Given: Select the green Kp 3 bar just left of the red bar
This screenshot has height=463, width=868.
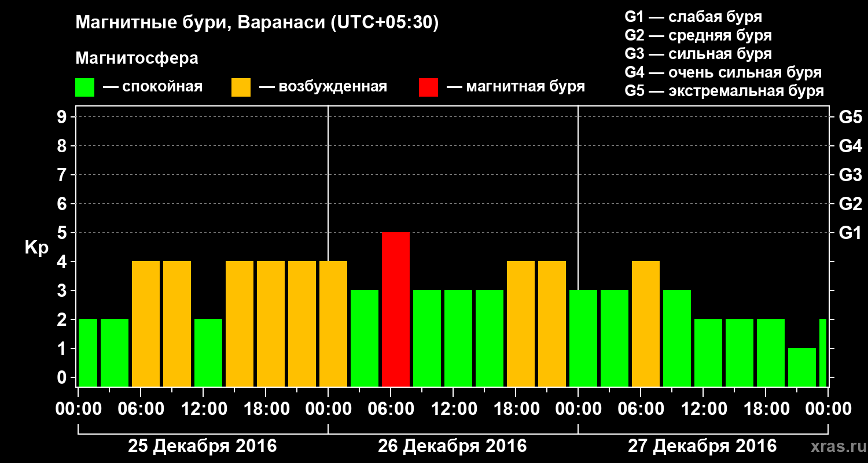Looking at the screenshot, I should 365,339.
